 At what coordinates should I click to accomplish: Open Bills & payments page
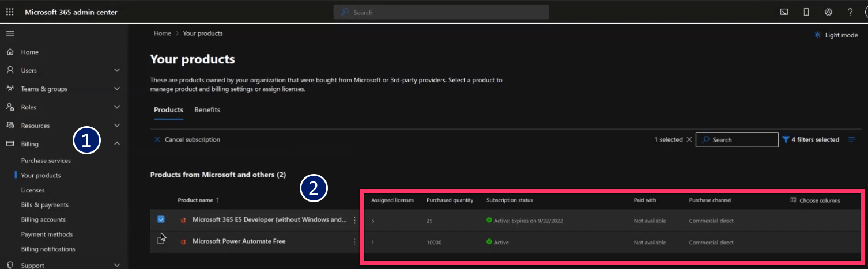click(x=45, y=205)
